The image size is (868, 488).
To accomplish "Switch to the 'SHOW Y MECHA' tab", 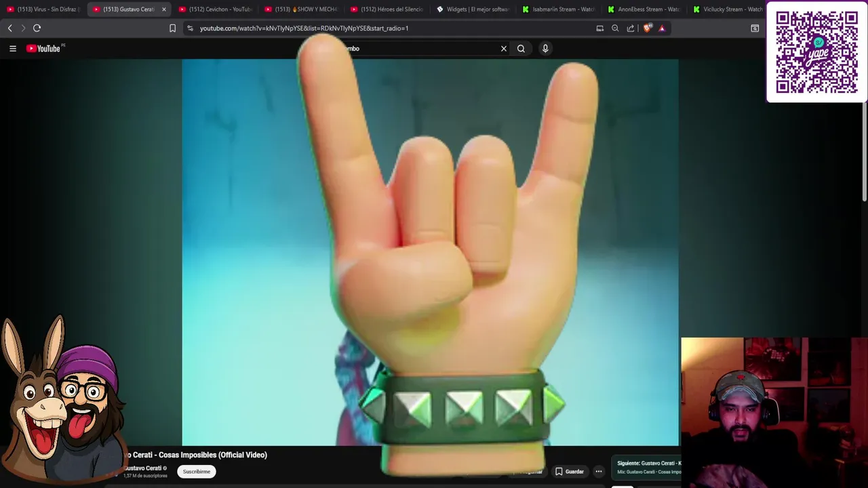I will 300,9.
